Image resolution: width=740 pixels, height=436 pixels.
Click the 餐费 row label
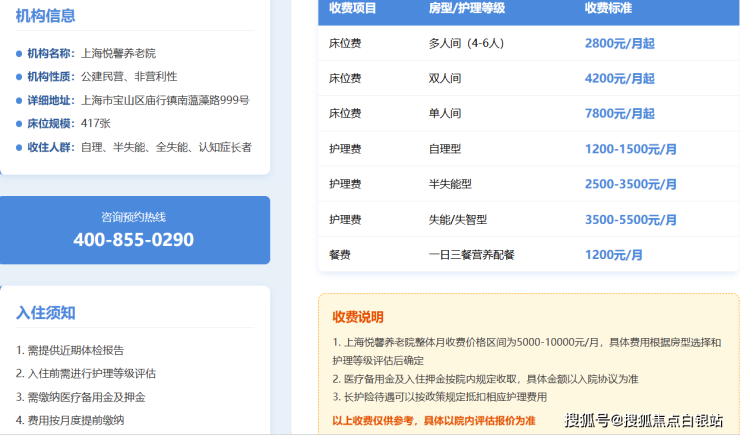(x=340, y=255)
